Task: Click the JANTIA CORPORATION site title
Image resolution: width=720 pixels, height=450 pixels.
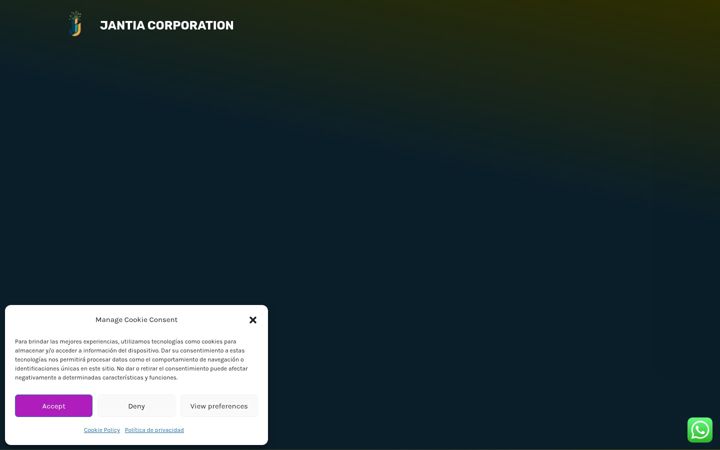Action: 167,25
